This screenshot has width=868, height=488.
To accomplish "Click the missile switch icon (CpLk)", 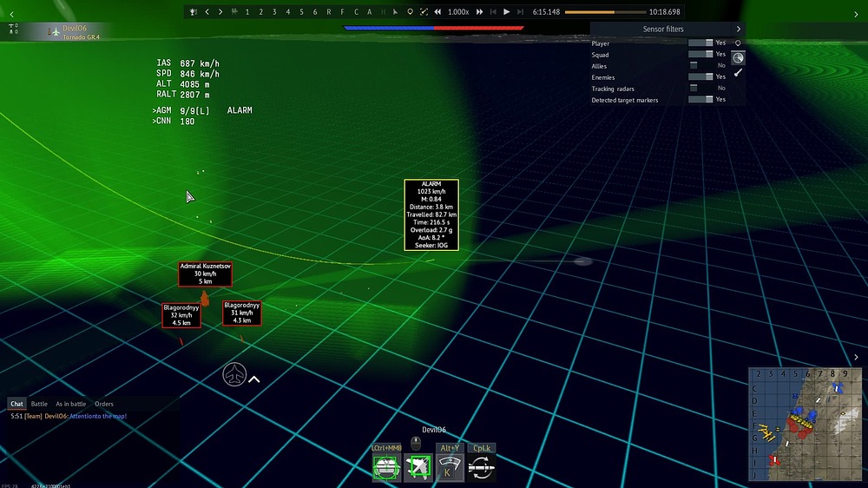I will coord(482,468).
